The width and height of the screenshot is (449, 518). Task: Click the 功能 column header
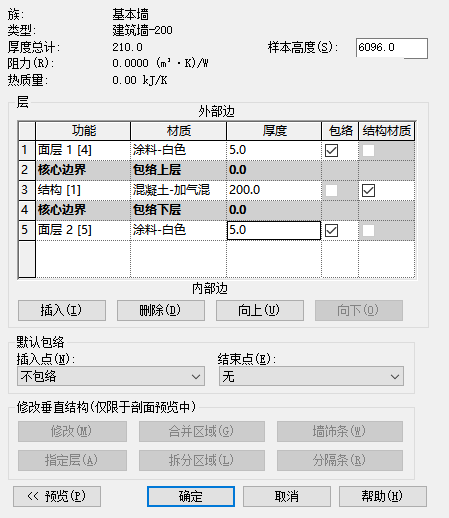click(83, 131)
